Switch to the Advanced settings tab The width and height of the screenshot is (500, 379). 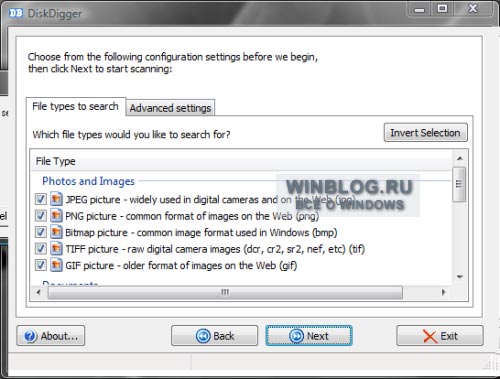pos(170,108)
